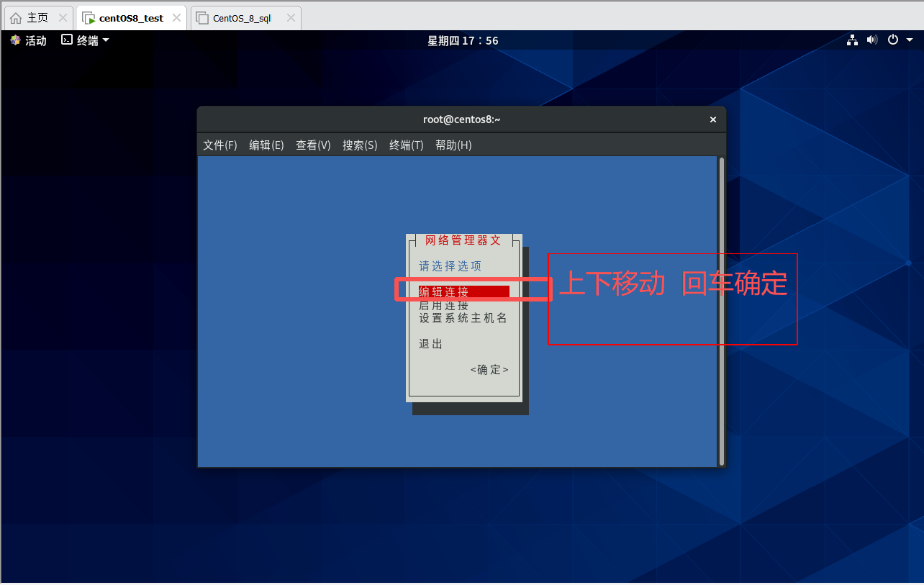Expand the 终端(T) menu in the terminal window

tap(405, 145)
